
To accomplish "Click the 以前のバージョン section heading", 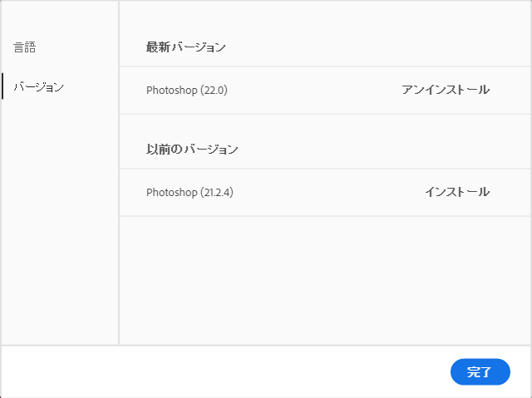I will tap(192, 150).
